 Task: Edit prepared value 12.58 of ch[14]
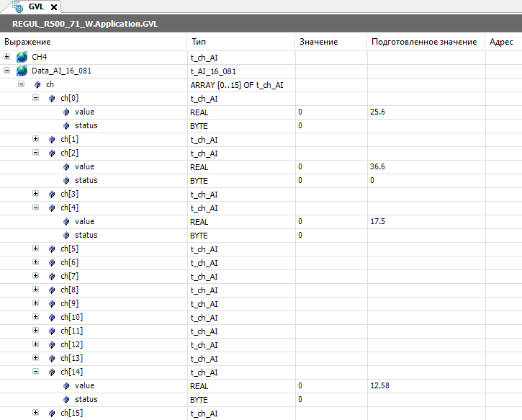coord(425,385)
